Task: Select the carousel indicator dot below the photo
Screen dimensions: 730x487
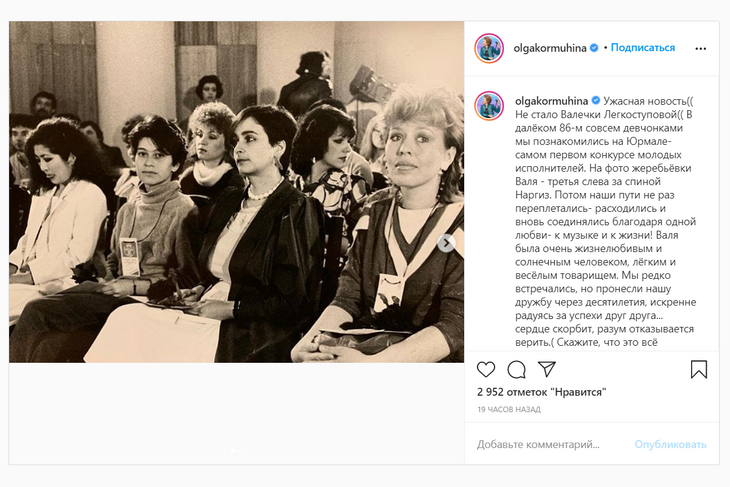Action: tap(233, 450)
